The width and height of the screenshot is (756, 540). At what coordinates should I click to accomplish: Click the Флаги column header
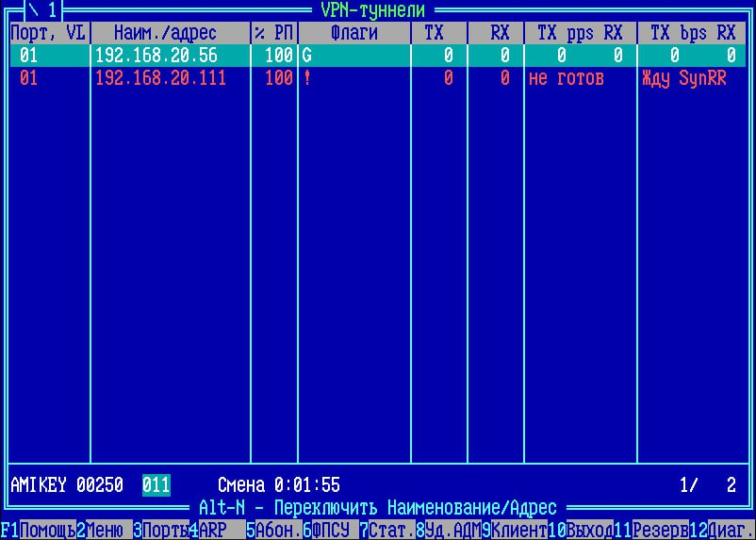(354, 33)
